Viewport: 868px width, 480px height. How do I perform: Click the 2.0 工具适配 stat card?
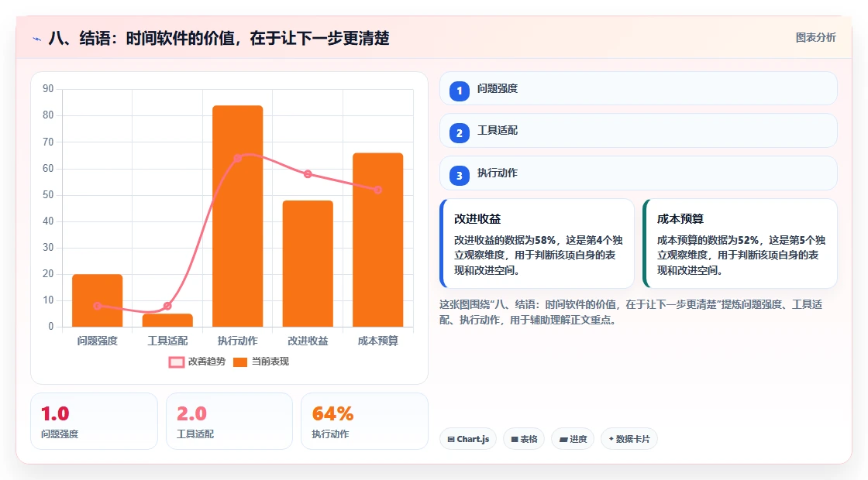[x=229, y=421]
